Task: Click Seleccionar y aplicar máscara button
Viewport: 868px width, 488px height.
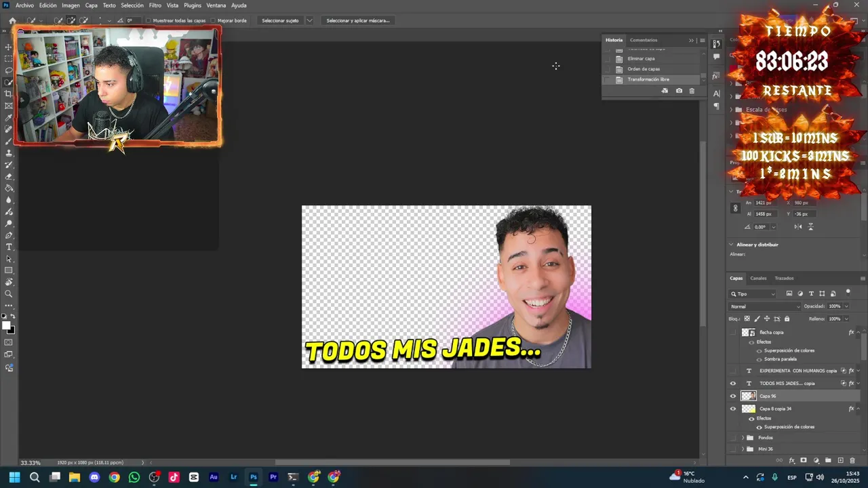Action: click(x=358, y=20)
